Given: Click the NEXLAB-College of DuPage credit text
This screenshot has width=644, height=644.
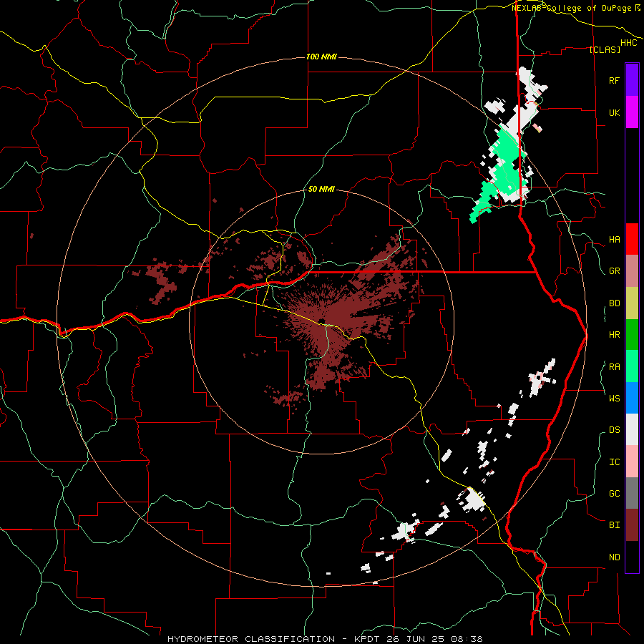Looking at the screenshot, I should click(x=572, y=8).
